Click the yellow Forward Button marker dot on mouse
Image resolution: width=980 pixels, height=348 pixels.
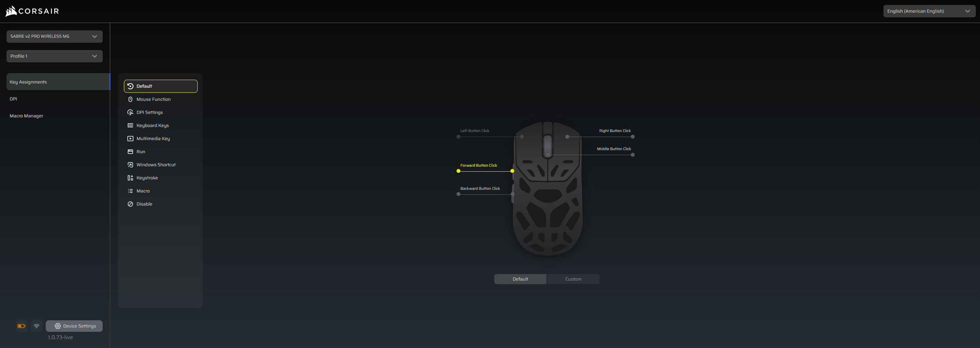click(512, 171)
